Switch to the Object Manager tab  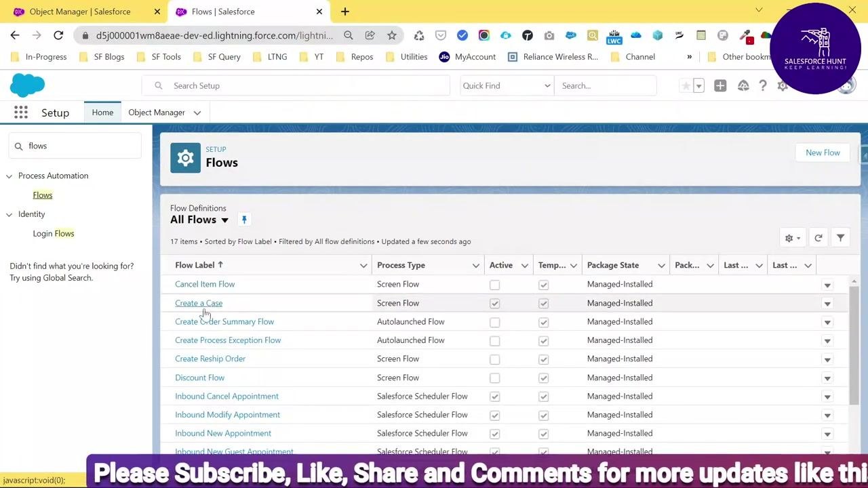(157, 113)
